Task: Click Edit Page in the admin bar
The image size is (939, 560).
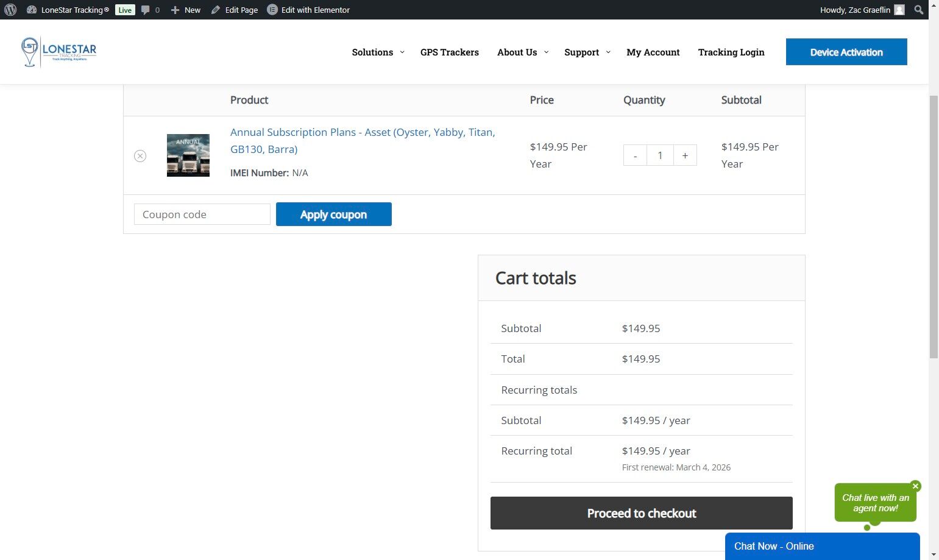Action: [x=235, y=10]
